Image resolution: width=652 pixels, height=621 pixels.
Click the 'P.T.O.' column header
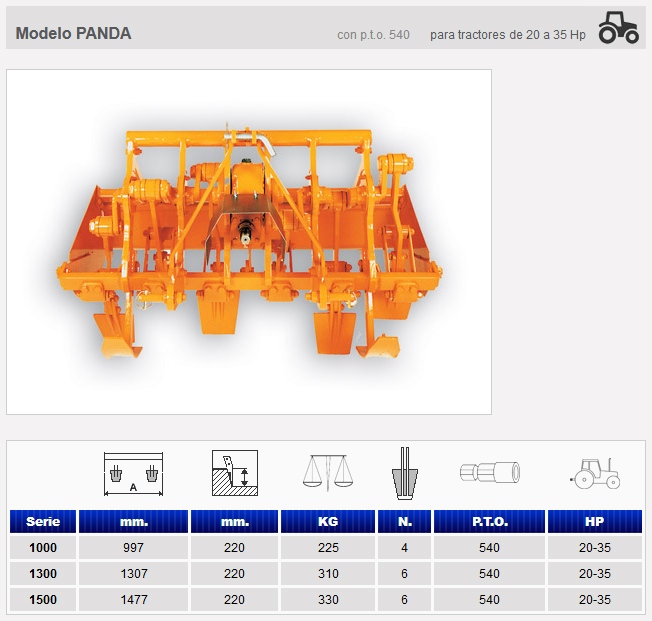pyautogui.click(x=489, y=521)
